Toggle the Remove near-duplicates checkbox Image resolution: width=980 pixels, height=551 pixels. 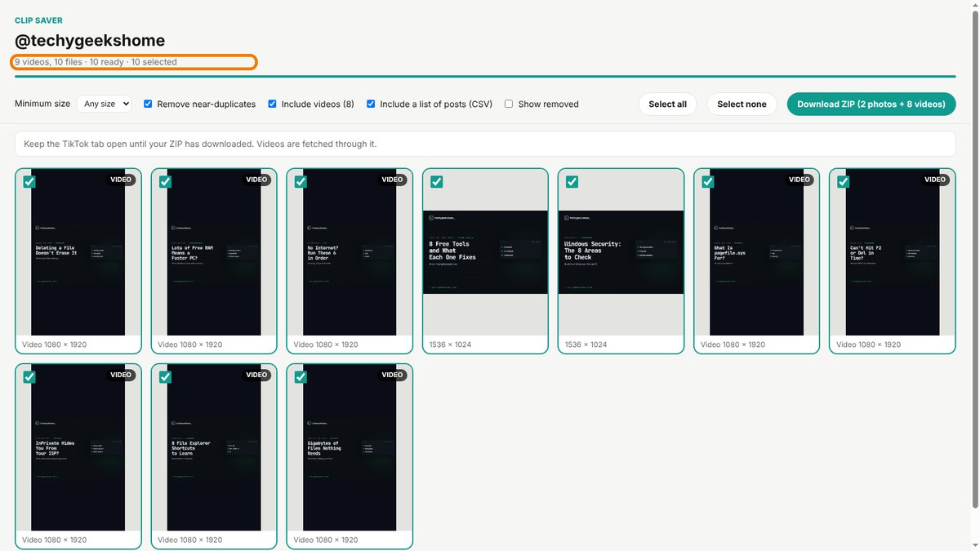(148, 104)
